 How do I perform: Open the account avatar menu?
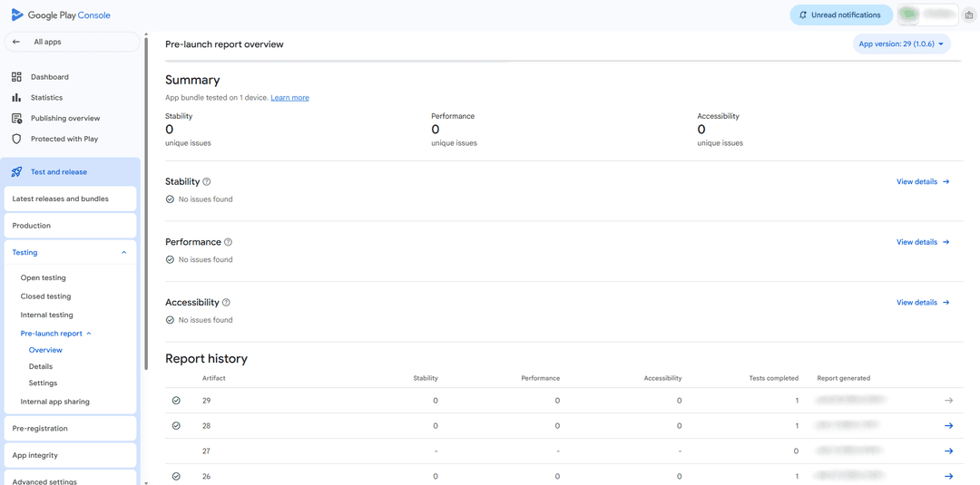[x=927, y=15]
